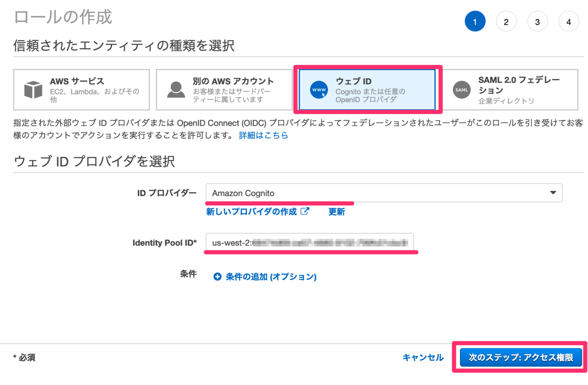The image size is (588, 385).
Task: Click the 更新 refresh link
Action: pyautogui.click(x=336, y=211)
